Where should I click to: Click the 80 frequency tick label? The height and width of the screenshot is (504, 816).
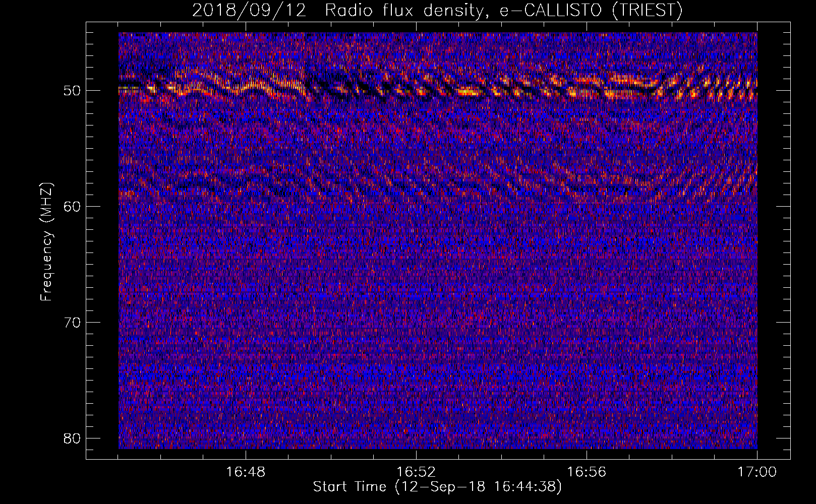pyautogui.click(x=73, y=438)
